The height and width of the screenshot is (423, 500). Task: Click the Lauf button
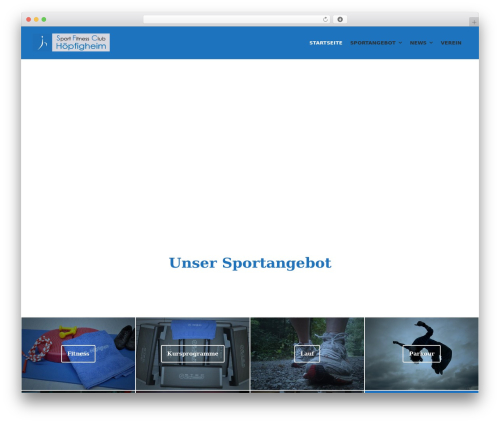307,354
